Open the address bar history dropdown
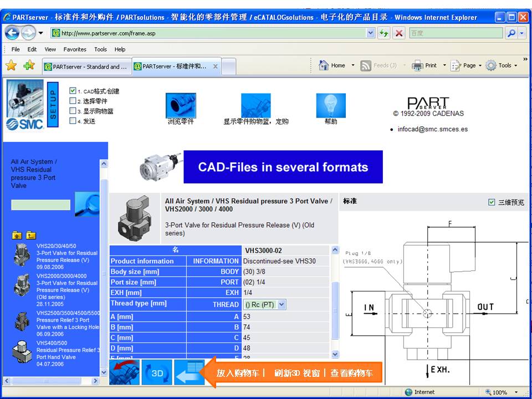532x399 pixels. tap(371, 33)
